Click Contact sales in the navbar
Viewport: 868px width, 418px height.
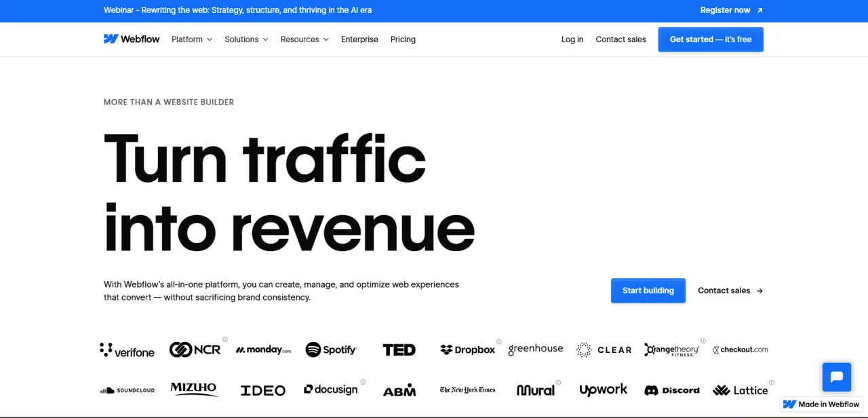point(620,39)
